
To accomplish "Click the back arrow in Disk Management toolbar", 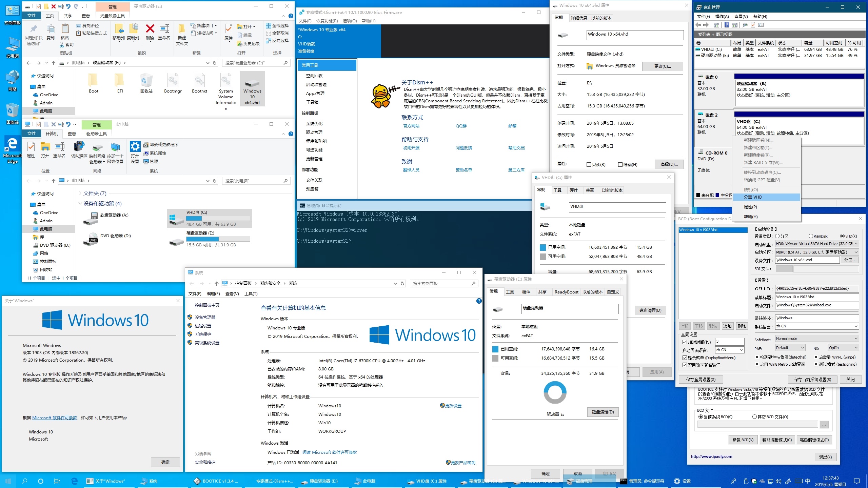I will pyautogui.click(x=698, y=25).
